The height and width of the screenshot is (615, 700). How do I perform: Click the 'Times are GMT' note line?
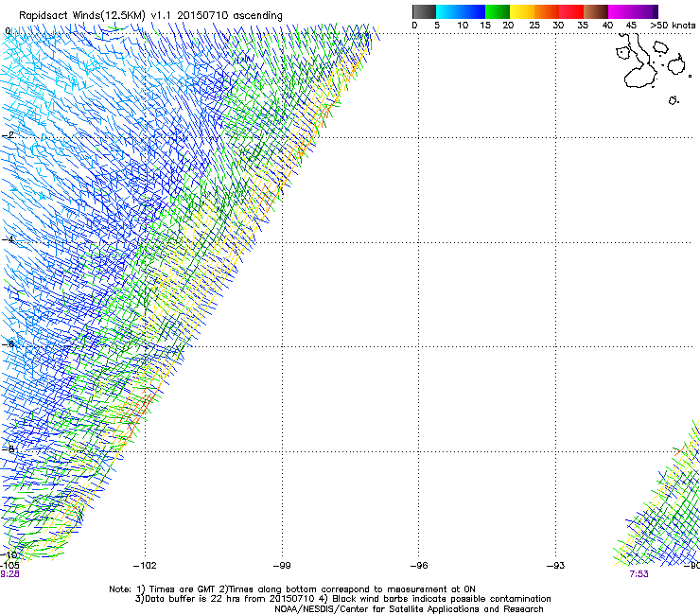click(292, 589)
